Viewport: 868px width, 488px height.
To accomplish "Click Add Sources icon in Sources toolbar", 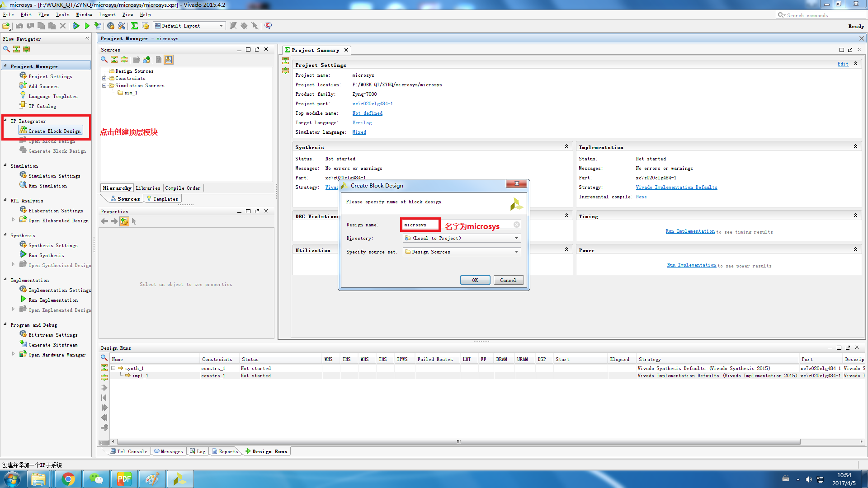I will point(146,59).
